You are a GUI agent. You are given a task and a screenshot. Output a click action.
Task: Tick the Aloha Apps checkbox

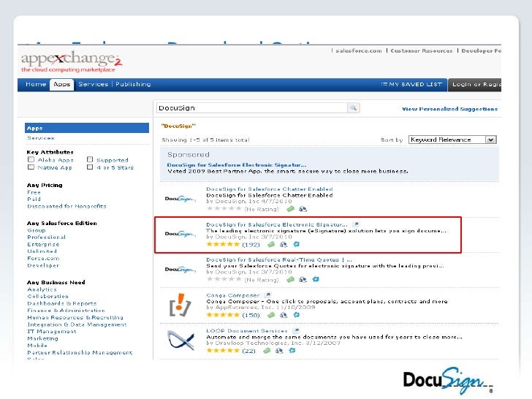pos(31,159)
